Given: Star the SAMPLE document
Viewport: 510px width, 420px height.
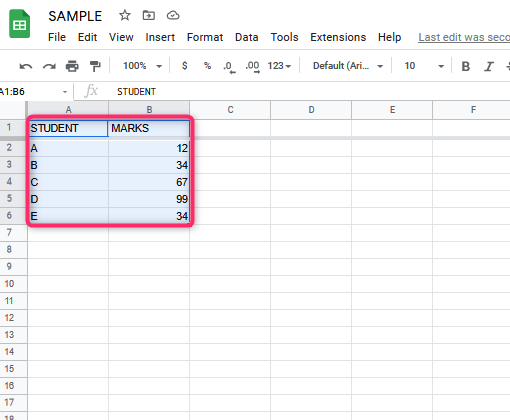Looking at the screenshot, I should coord(125,15).
